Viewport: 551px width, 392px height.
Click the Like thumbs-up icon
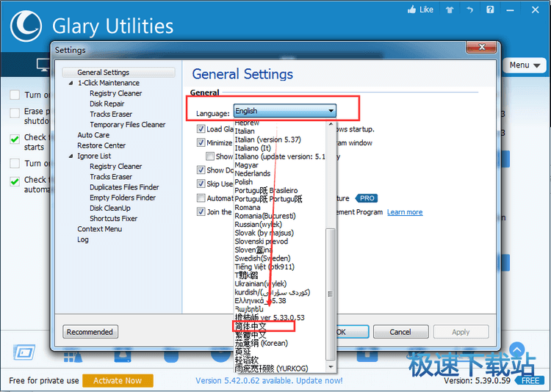point(411,10)
